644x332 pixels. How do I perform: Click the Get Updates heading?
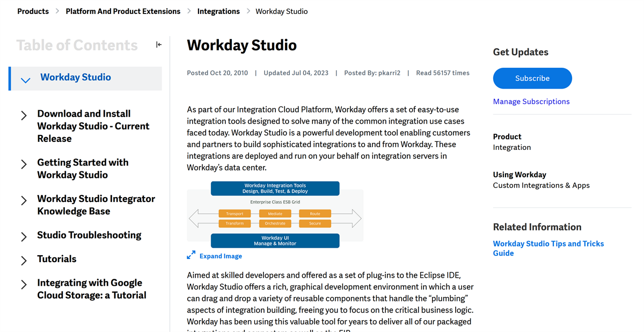point(521,52)
